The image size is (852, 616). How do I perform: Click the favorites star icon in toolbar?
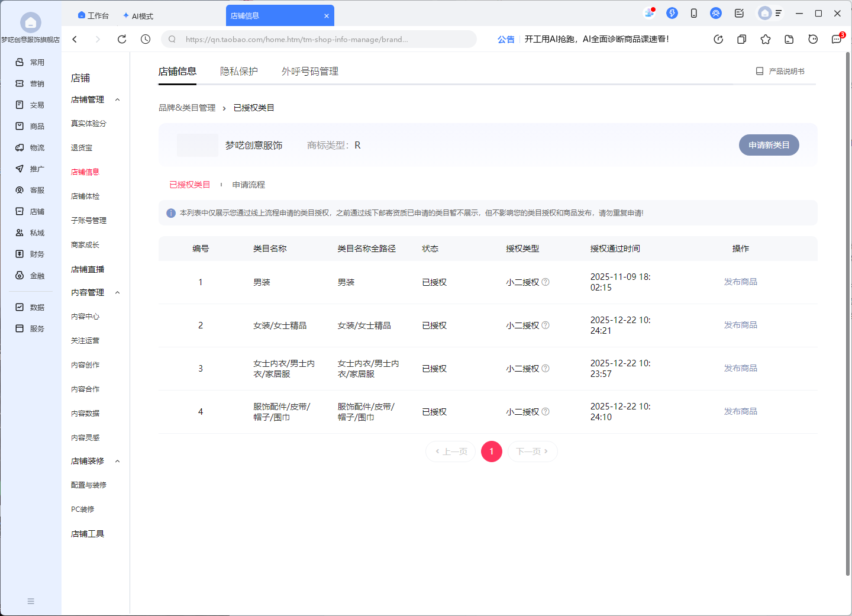[x=766, y=39]
